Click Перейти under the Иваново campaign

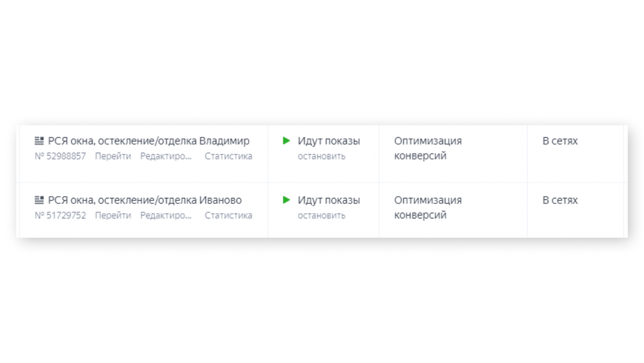tap(113, 215)
